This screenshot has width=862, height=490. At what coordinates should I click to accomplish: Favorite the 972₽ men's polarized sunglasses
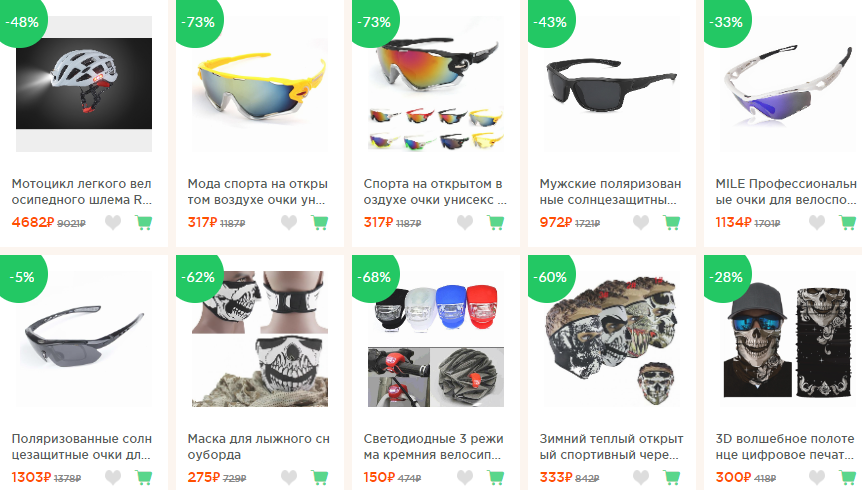pos(640,222)
